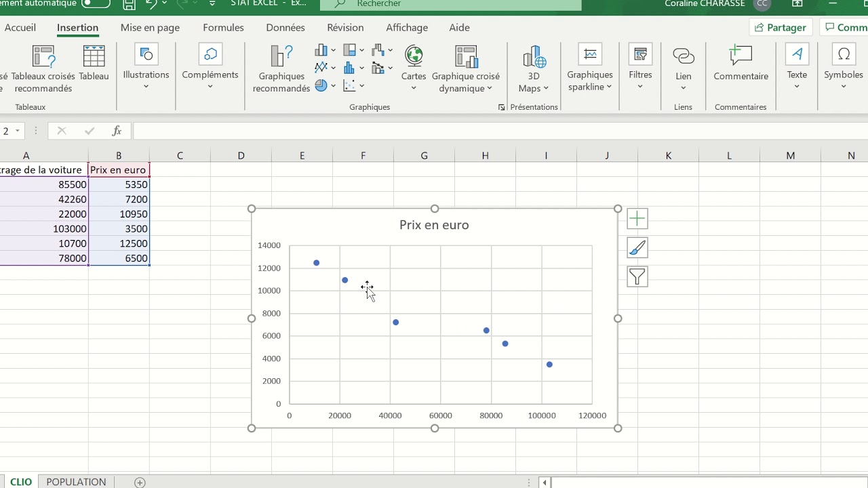Viewport: 868px width, 488px height.
Task: Toggle Enregistrement automatique switch
Action: tap(96, 3)
